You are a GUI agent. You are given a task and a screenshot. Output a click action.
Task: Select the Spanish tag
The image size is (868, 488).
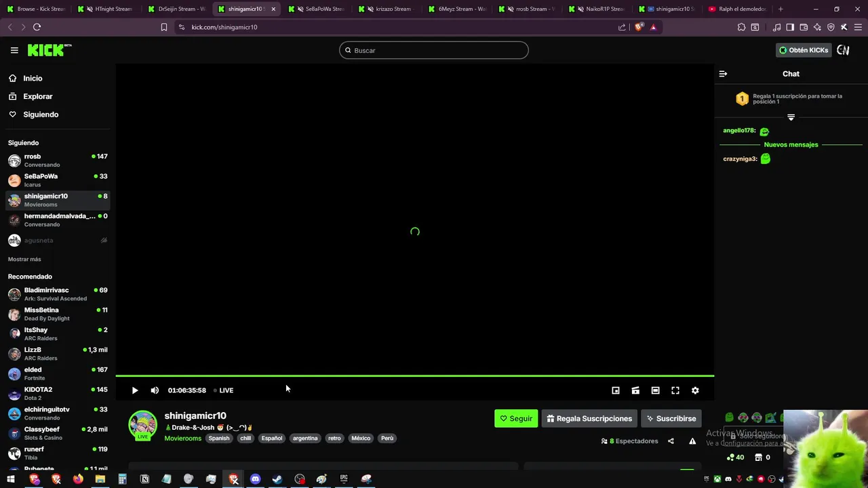218,439
